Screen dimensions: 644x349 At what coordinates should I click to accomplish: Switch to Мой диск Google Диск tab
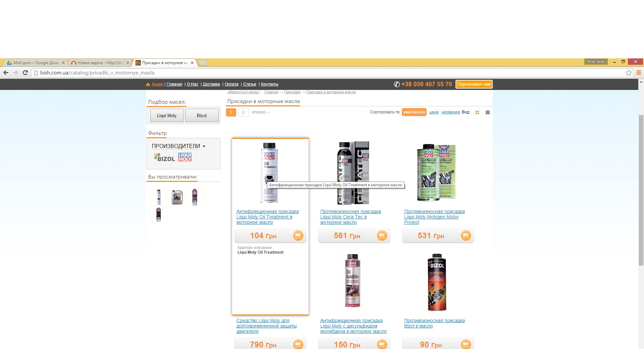click(36, 63)
